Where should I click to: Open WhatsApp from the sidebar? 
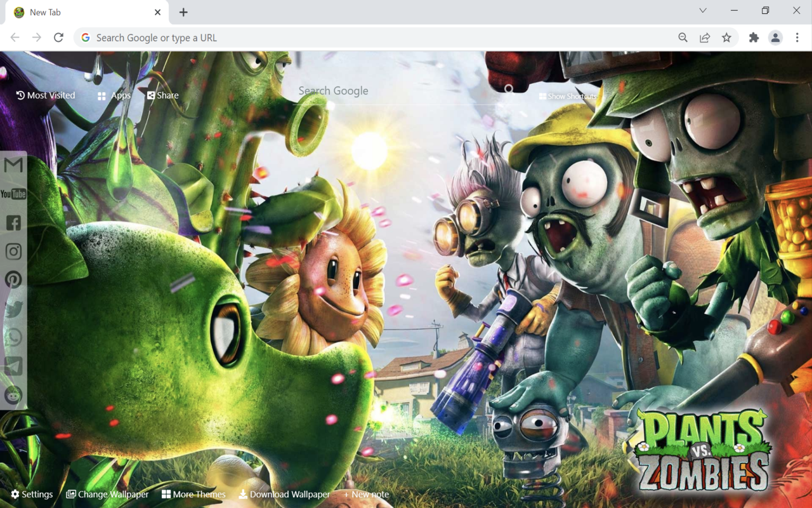point(13,337)
